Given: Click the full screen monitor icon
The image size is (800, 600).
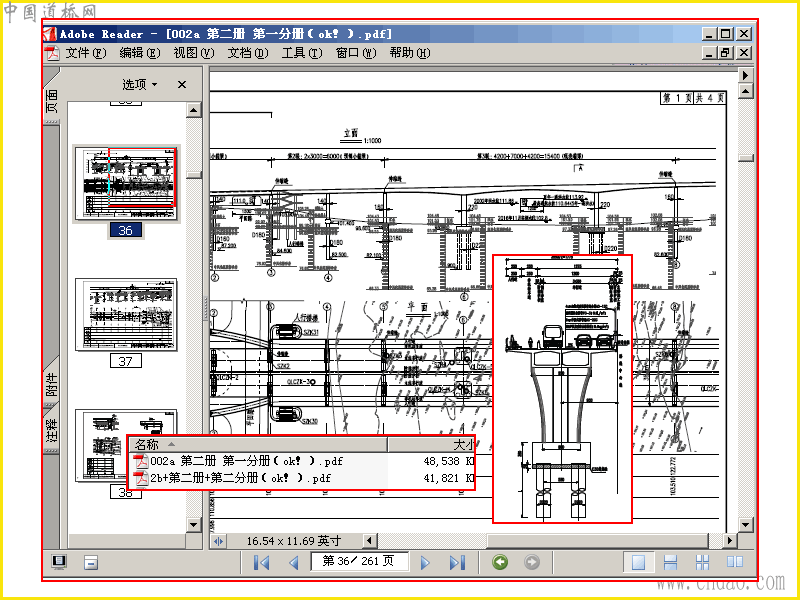Looking at the screenshot, I should coord(59,562).
